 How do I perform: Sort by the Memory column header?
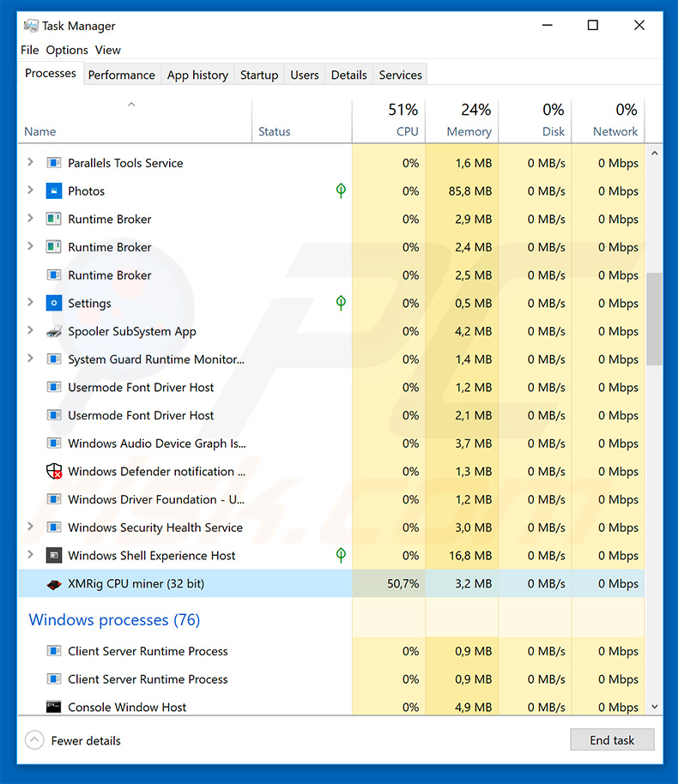point(462,121)
